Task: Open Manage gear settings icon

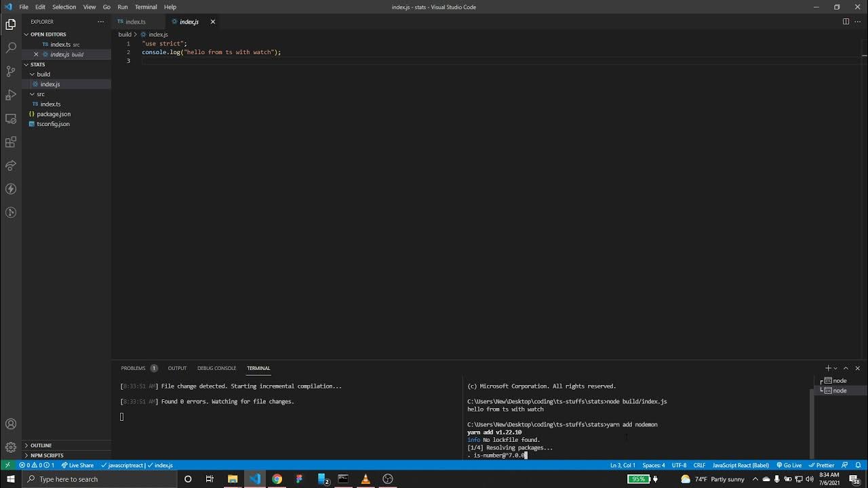Action: pyautogui.click(x=11, y=447)
